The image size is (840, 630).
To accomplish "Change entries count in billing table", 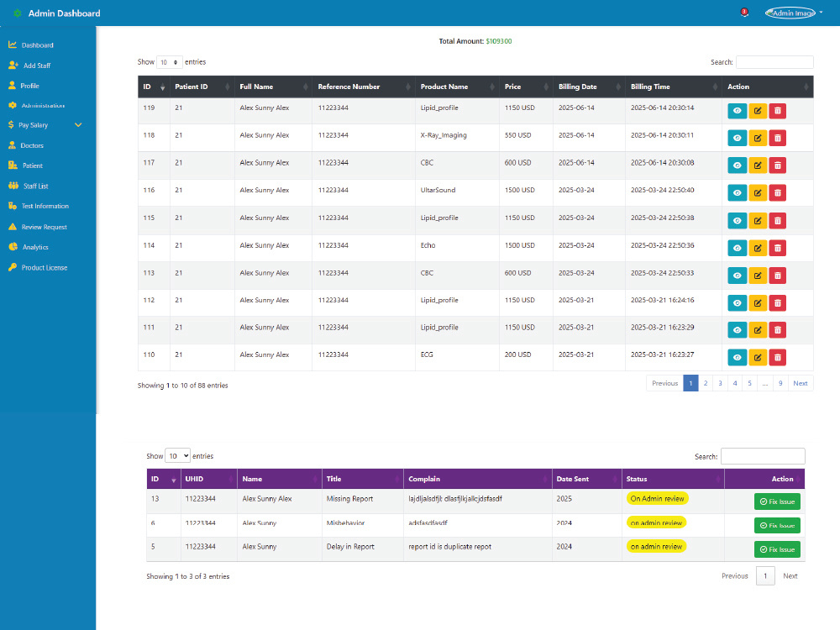I will [170, 62].
